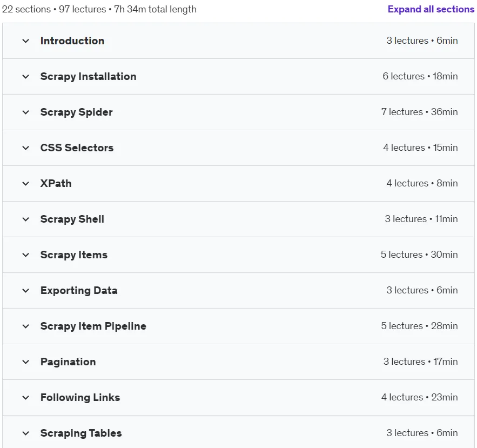Expand the XPath section chevron
Viewport: 477px width, 448px height.
click(26, 184)
